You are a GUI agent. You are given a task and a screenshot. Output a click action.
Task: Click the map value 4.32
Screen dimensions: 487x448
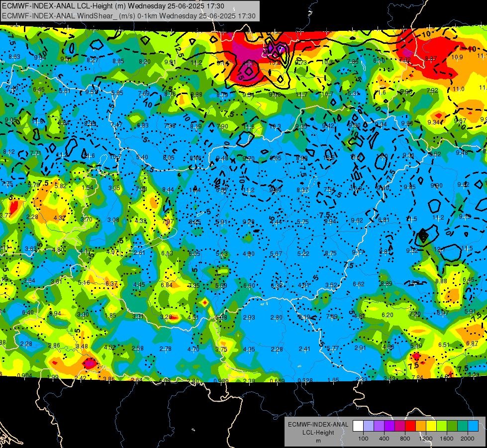tap(60, 218)
